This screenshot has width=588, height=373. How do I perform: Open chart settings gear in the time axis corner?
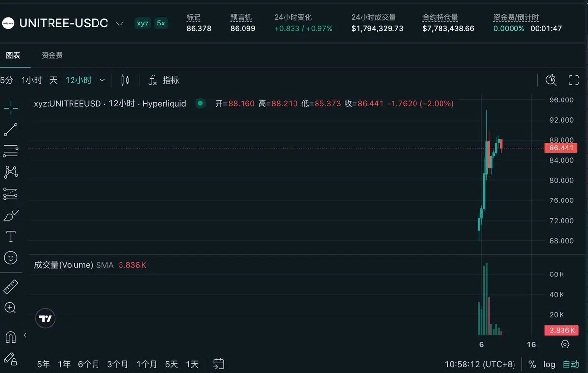coord(565,345)
